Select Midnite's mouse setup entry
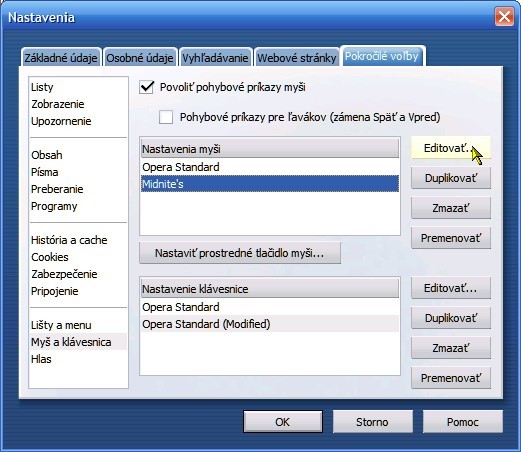 (x=270, y=184)
